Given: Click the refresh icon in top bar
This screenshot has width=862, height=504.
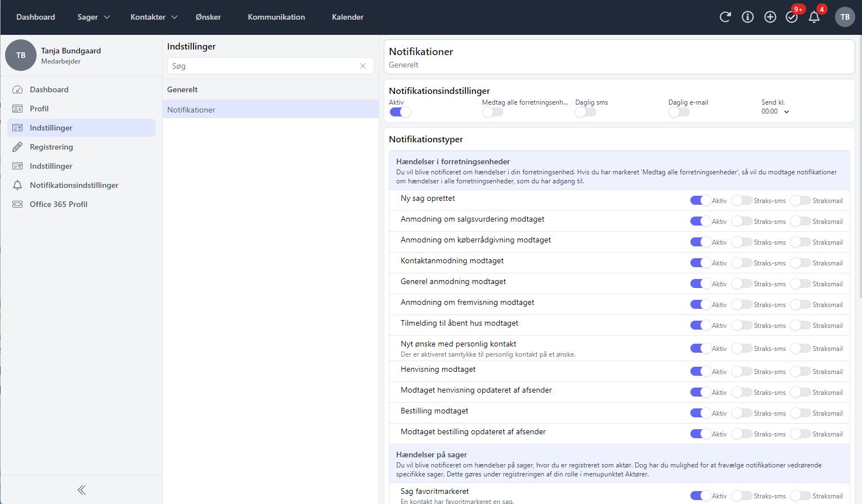Looking at the screenshot, I should click(x=725, y=17).
